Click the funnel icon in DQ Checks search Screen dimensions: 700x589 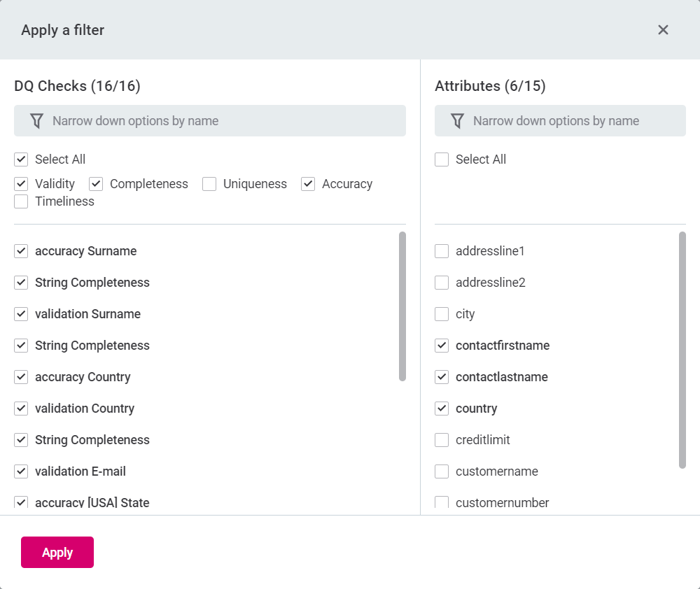coord(37,121)
